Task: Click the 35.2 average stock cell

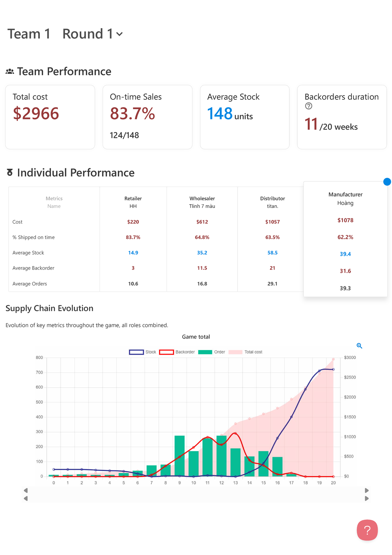Action: [202, 253]
